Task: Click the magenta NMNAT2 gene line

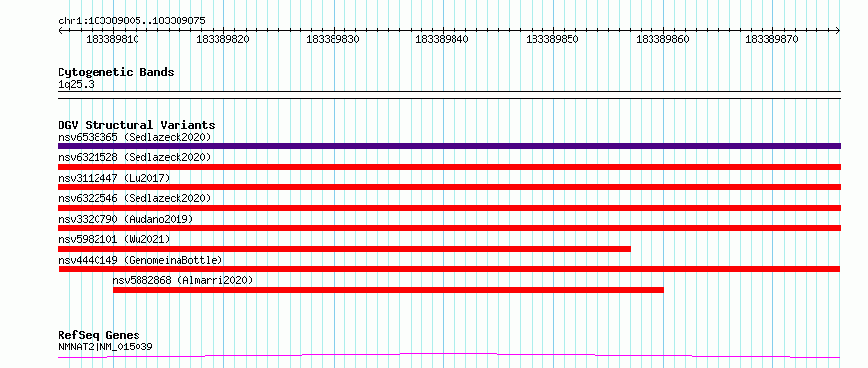Action: coord(449,355)
